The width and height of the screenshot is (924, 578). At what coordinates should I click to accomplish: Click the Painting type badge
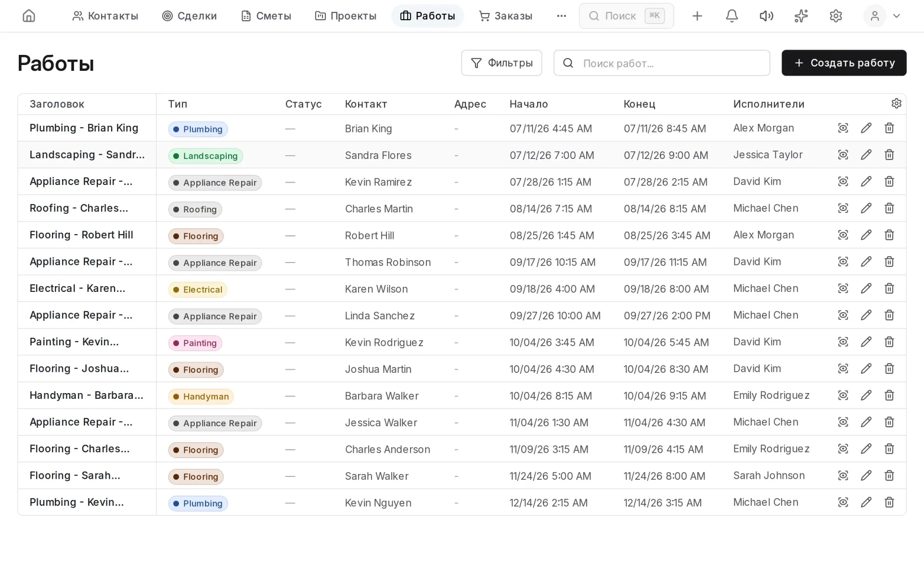pyautogui.click(x=195, y=343)
